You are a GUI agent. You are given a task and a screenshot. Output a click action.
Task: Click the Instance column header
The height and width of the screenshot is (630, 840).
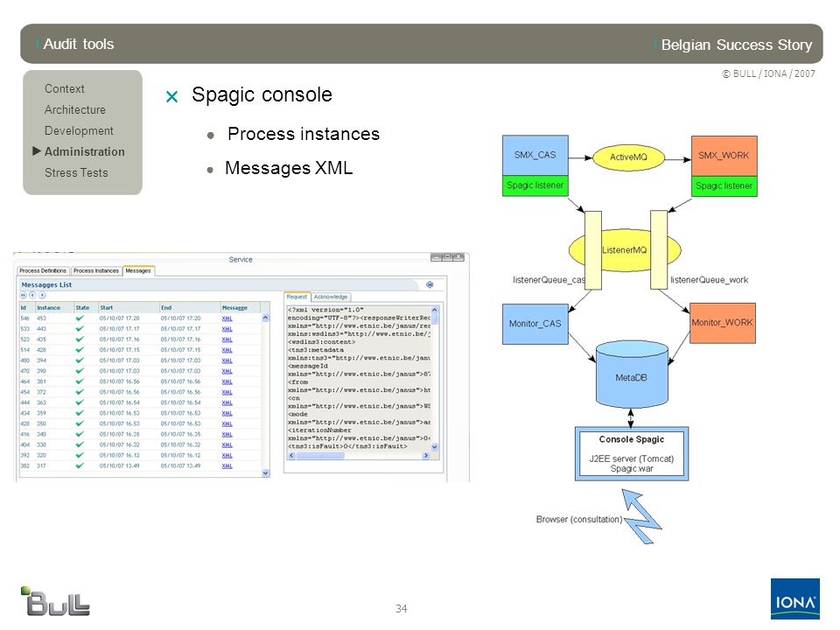pos(54,307)
